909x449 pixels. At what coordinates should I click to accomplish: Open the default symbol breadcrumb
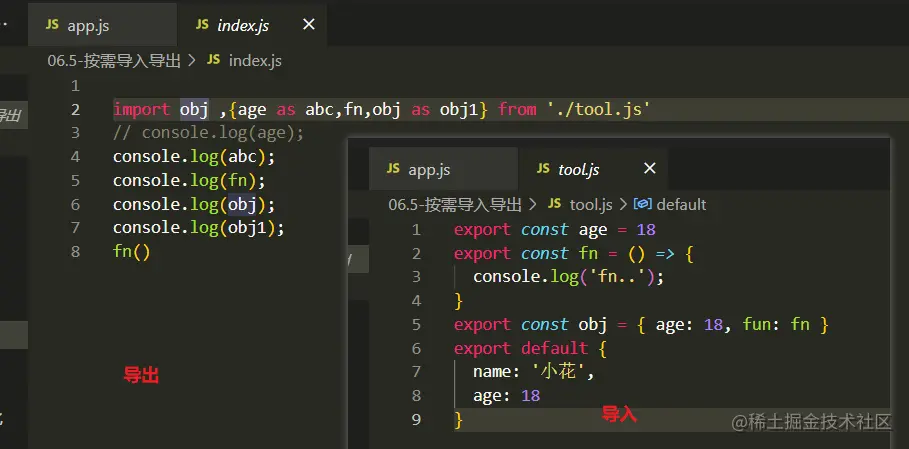coord(681,205)
